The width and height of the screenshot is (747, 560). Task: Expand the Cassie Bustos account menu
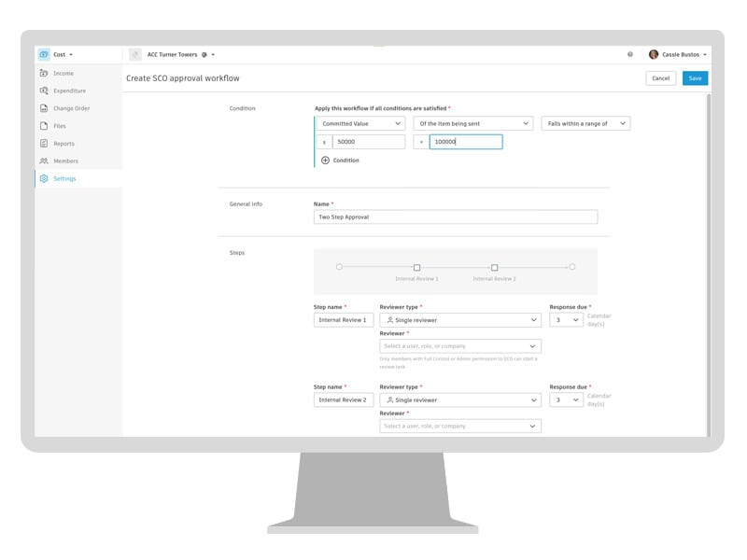[x=705, y=55]
